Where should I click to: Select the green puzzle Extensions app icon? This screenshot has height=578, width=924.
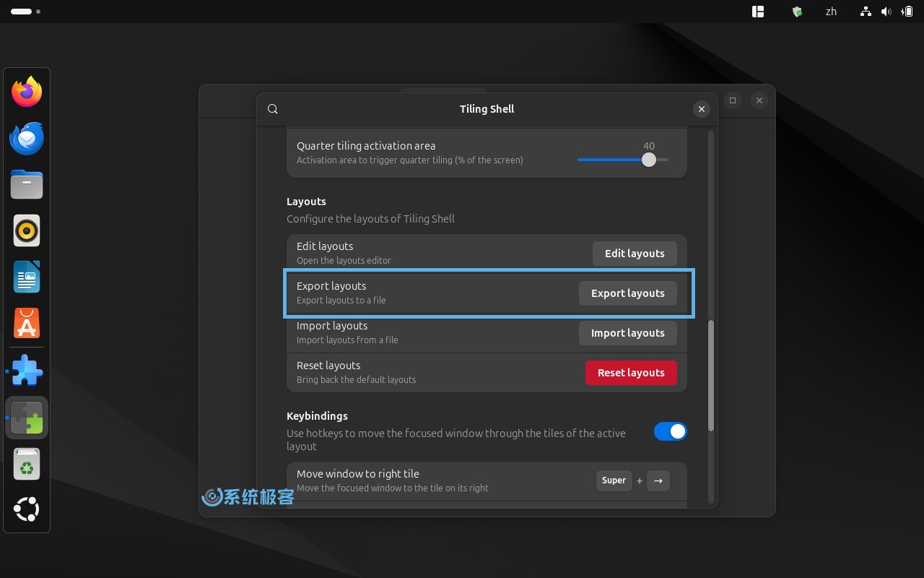(x=27, y=418)
